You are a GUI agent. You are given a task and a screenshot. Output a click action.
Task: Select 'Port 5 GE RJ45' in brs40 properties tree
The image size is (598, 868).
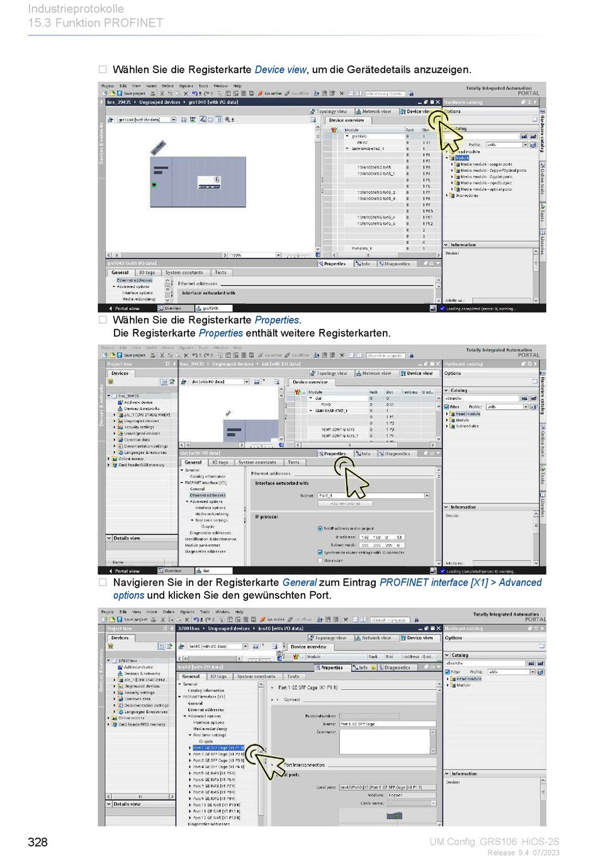(x=214, y=774)
